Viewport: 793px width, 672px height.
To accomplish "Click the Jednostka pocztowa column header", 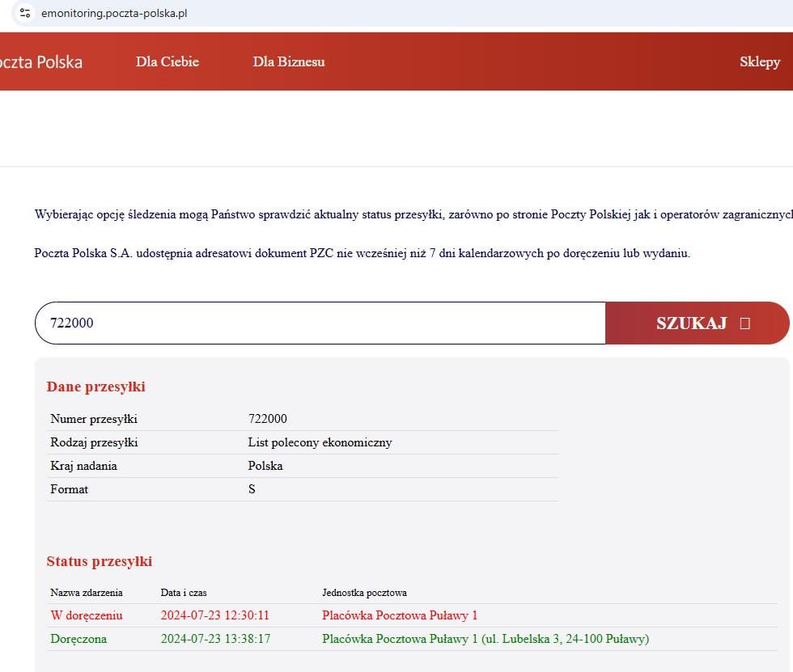I will pos(364,593).
